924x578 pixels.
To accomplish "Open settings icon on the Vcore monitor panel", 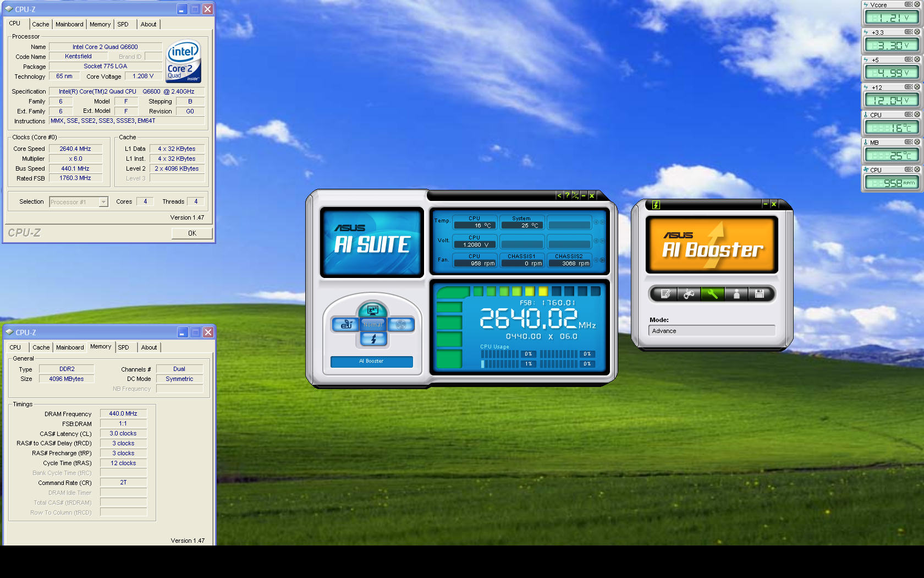I will coord(909,4).
